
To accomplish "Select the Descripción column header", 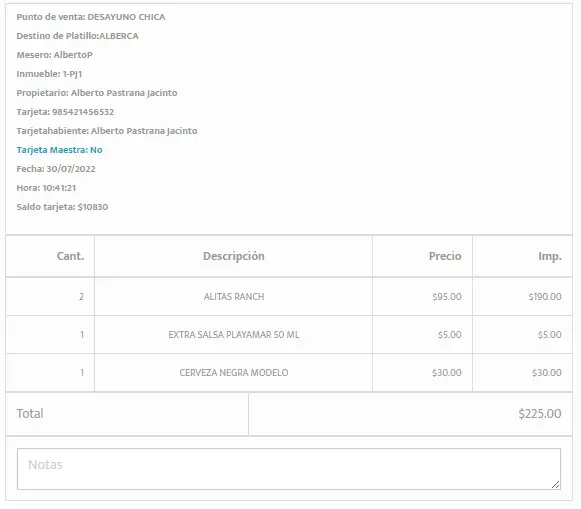I will pos(233,256).
